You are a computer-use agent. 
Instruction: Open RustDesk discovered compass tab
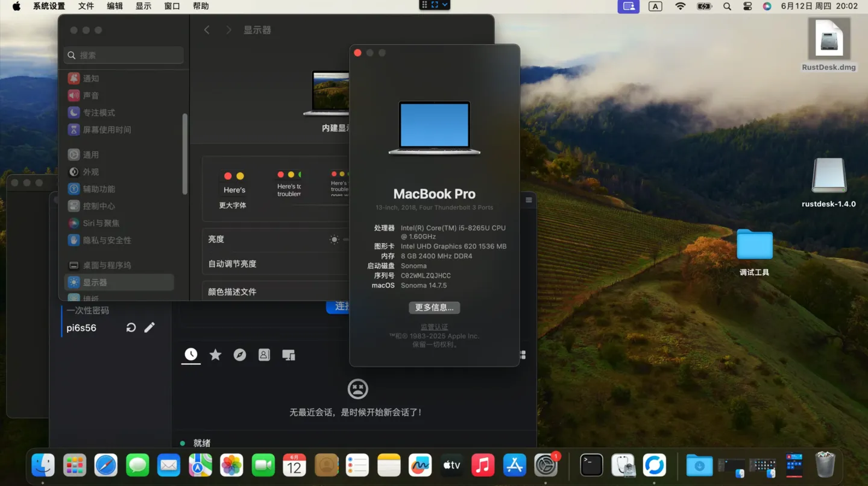pyautogui.click(x=240, y=355)
